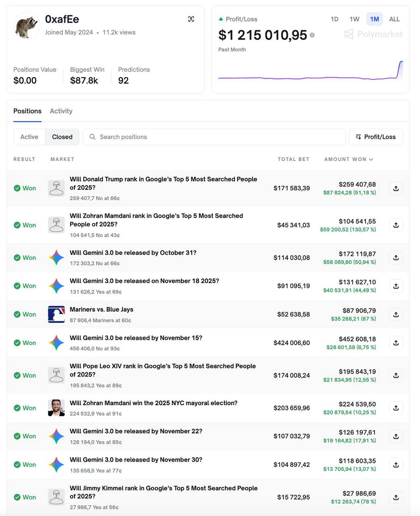This screenshot has height=516, width=420.
Task: Select the 1D time range
Action: pyautogui.click(x=334, y=19)
